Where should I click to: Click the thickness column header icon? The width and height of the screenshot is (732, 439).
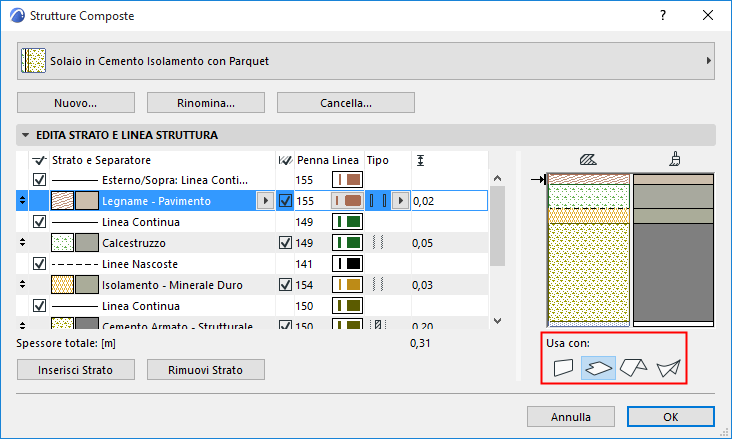click(x=420, y=161)
